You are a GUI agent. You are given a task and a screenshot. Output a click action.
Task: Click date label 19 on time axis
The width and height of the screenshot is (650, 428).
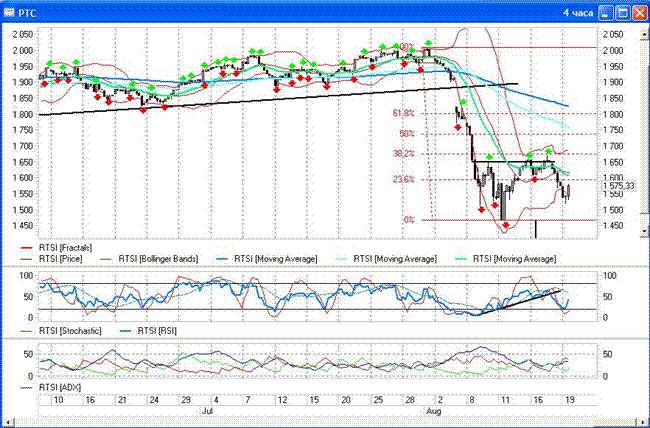click(570, 400)
